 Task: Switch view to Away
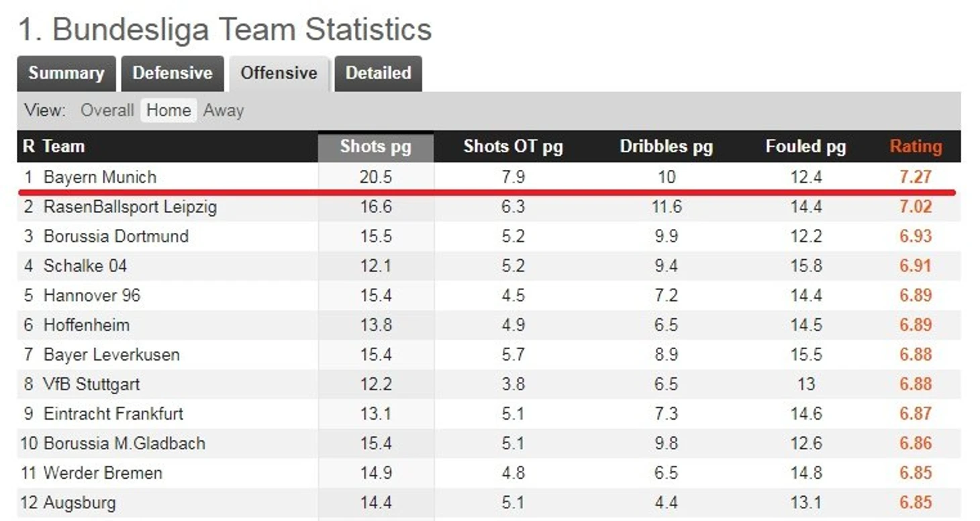(x=224, y=111)
